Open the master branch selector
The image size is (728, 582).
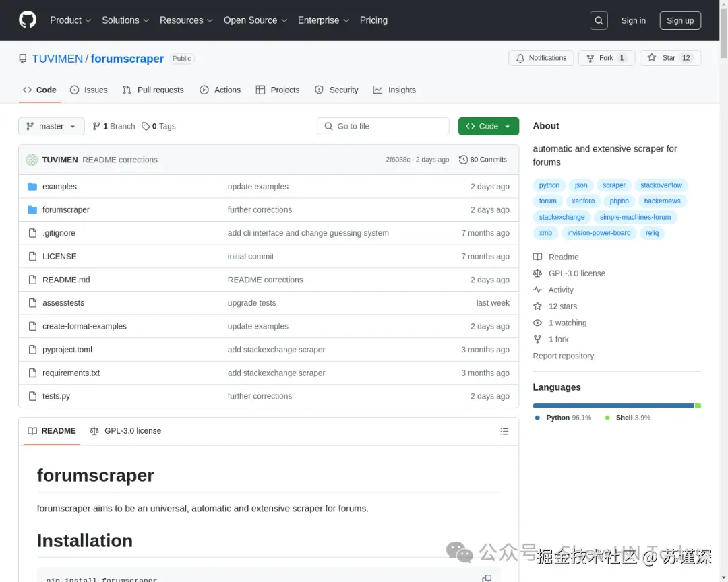(x=51, y=126)
